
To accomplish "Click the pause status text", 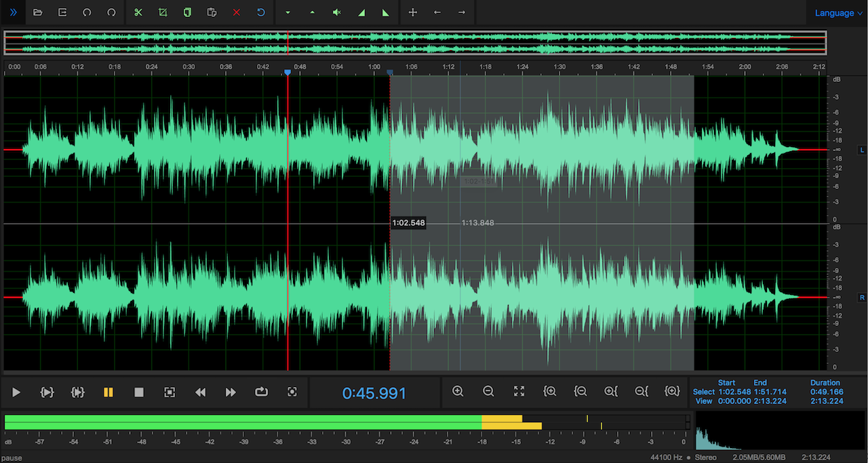I will pos(11,458).
